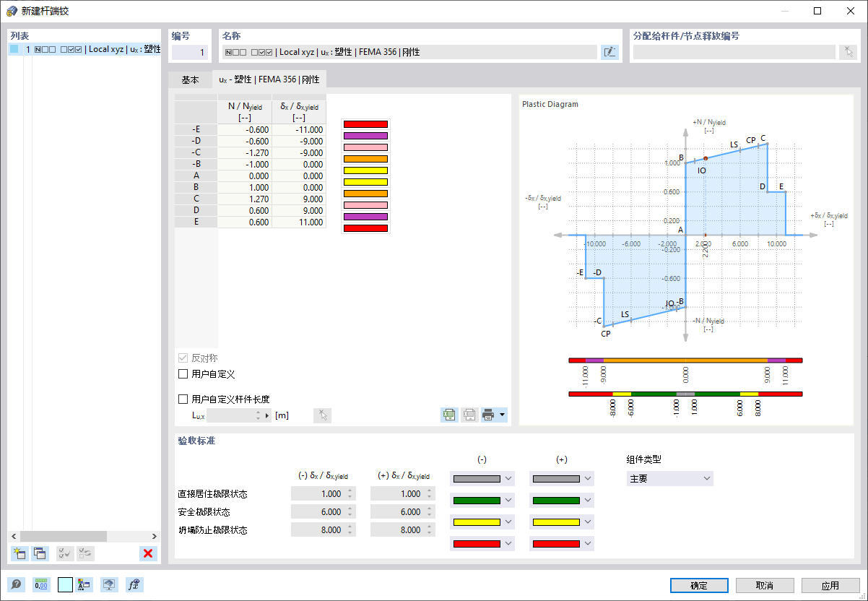
Task: Click the list's right scroll arrow
Action: coord(154,536)
